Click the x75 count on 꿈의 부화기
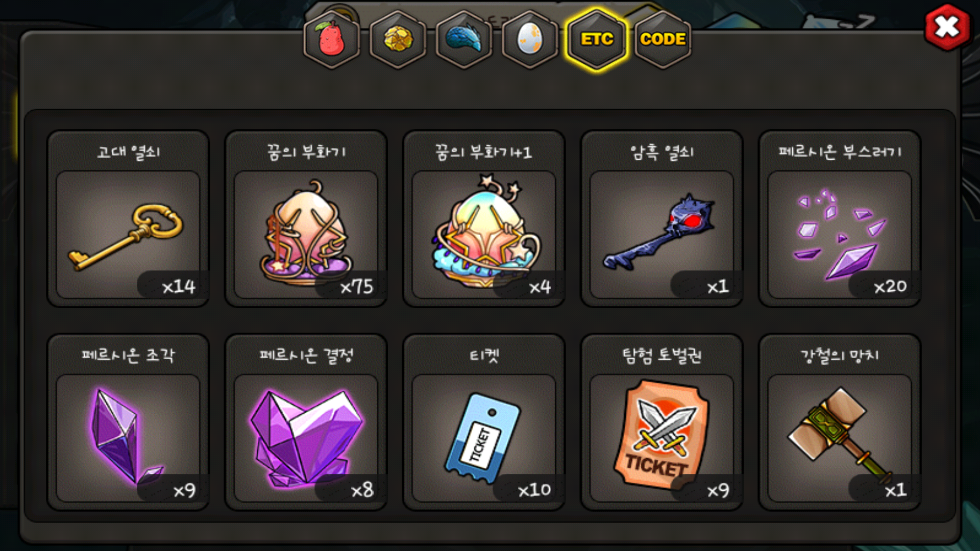 (357, 287)
